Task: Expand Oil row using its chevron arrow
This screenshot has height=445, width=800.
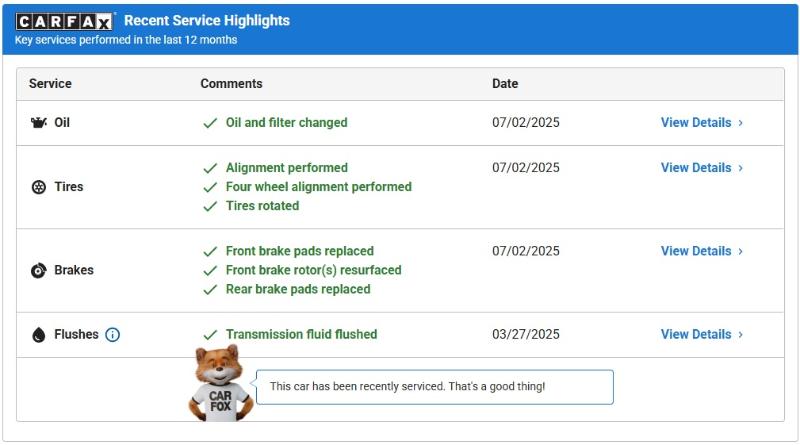Action: 741,123
